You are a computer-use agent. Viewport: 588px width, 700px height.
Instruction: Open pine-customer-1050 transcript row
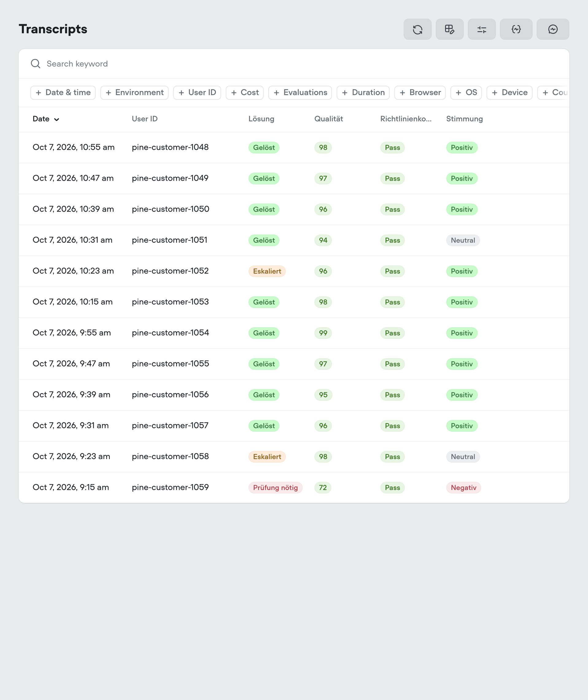point(294,209)
